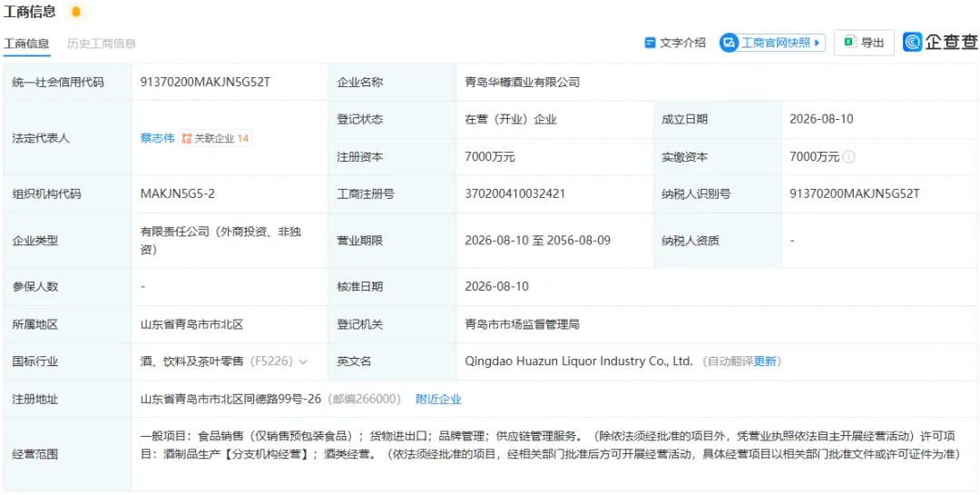This screenshot has width=980, height=495.
Task: Open the 工商官网快照 button
Action: point(772,43)
